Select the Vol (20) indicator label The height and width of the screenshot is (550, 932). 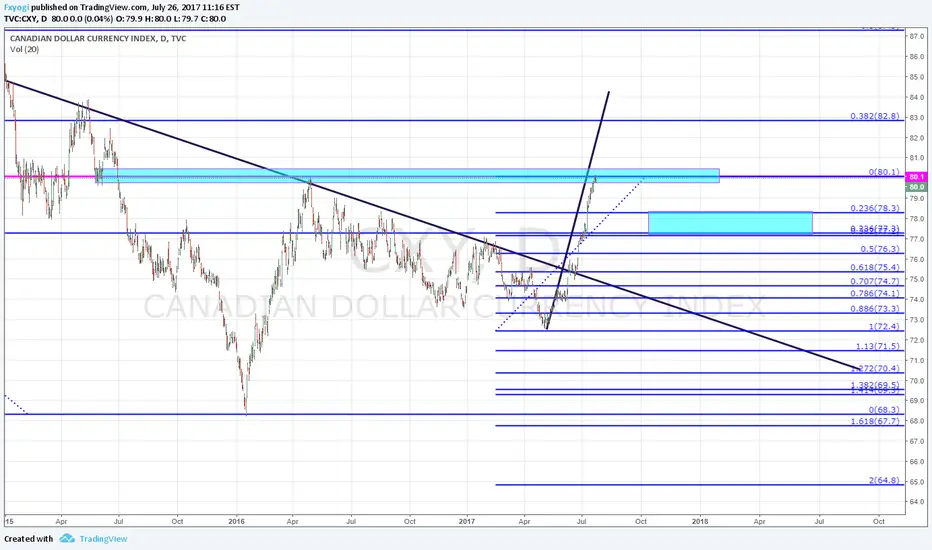(x=24, y=49)
